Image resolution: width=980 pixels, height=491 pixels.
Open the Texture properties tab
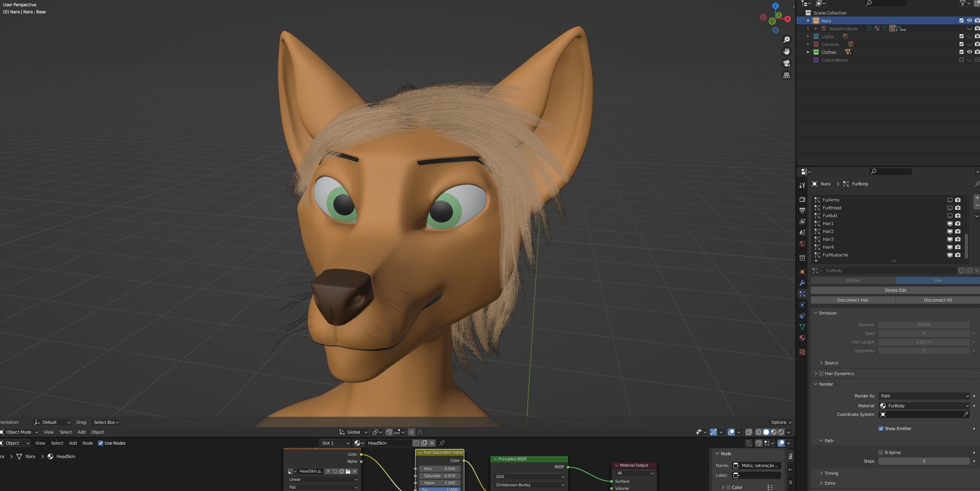point(802,352)
